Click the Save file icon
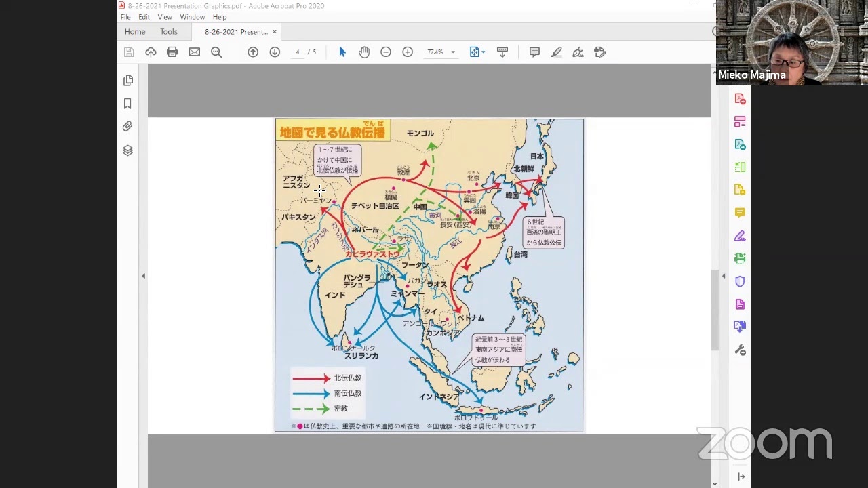868x488 pixels. [129, 52]
